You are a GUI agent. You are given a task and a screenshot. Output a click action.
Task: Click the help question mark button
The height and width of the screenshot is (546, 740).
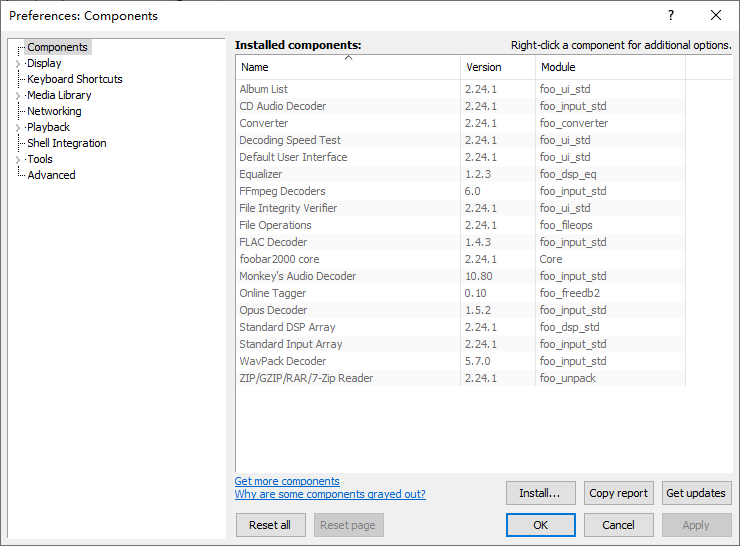(x=671, y=15)
